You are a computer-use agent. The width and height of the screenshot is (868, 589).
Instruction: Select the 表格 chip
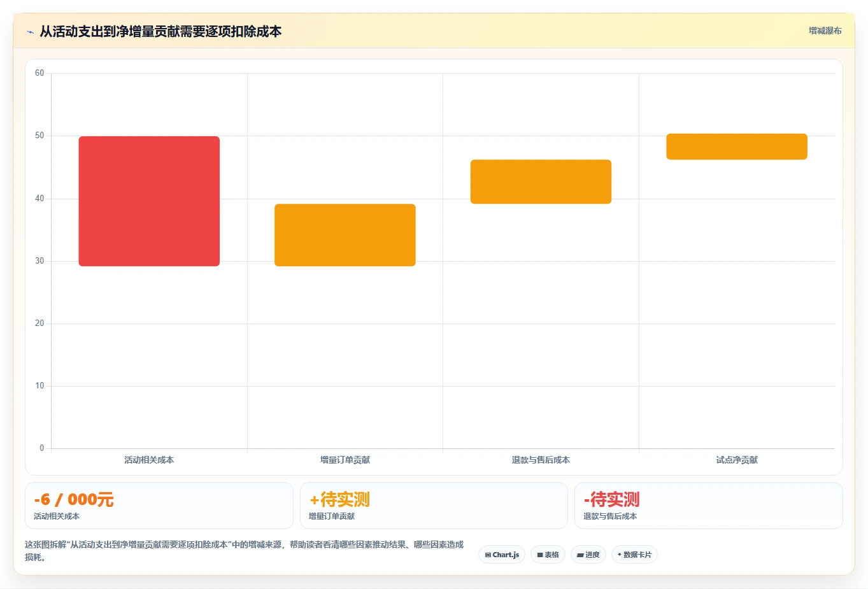point(548,555)
